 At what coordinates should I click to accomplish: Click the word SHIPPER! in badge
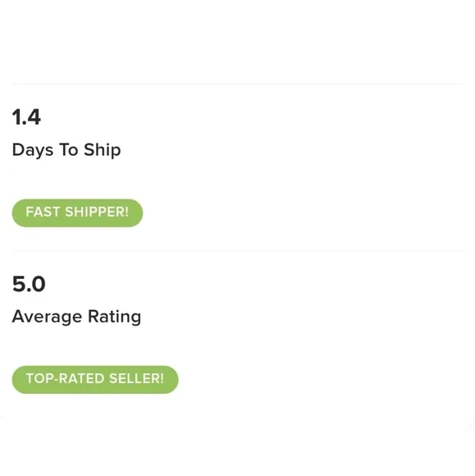(97, 212)
